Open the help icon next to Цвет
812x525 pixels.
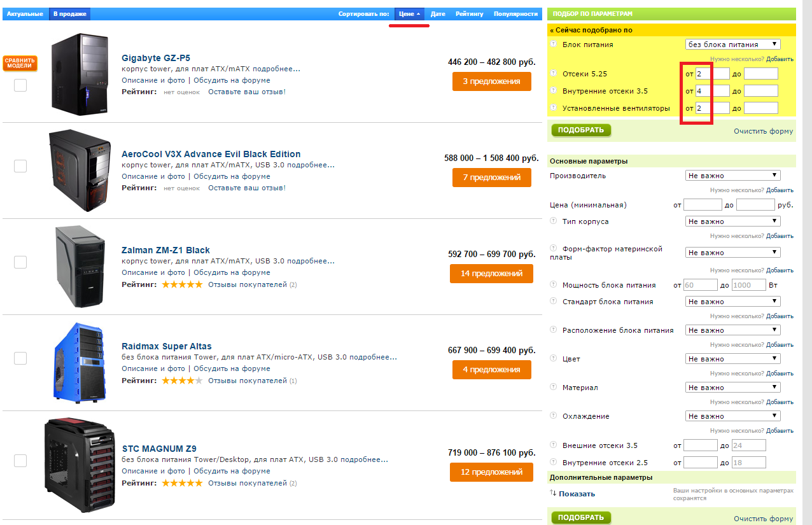[553, 358]
